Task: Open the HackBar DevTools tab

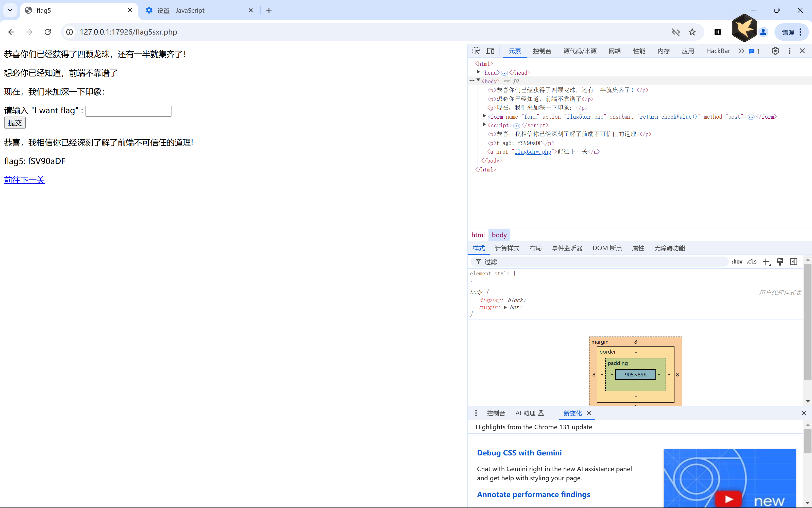Action: pos(718,51)
